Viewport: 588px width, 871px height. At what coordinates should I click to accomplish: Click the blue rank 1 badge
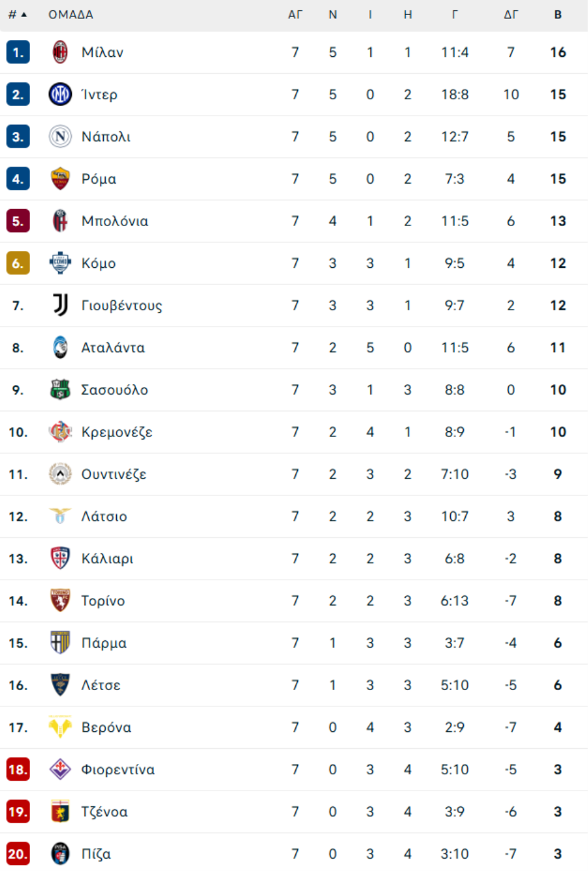click(x=18, y=52)
